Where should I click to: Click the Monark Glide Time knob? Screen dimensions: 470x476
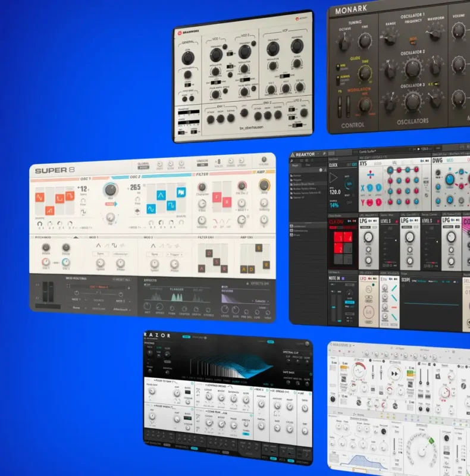point(365,73)
